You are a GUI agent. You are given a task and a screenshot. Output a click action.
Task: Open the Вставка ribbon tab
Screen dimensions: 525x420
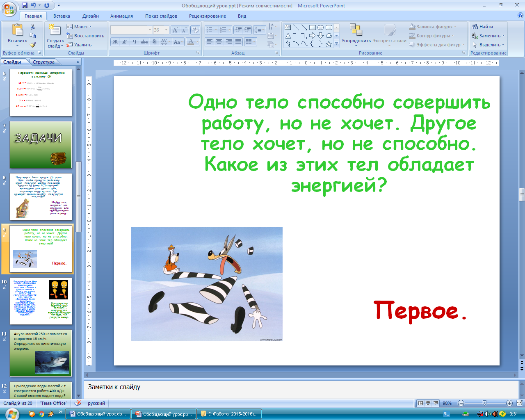(x=62, y=16)
